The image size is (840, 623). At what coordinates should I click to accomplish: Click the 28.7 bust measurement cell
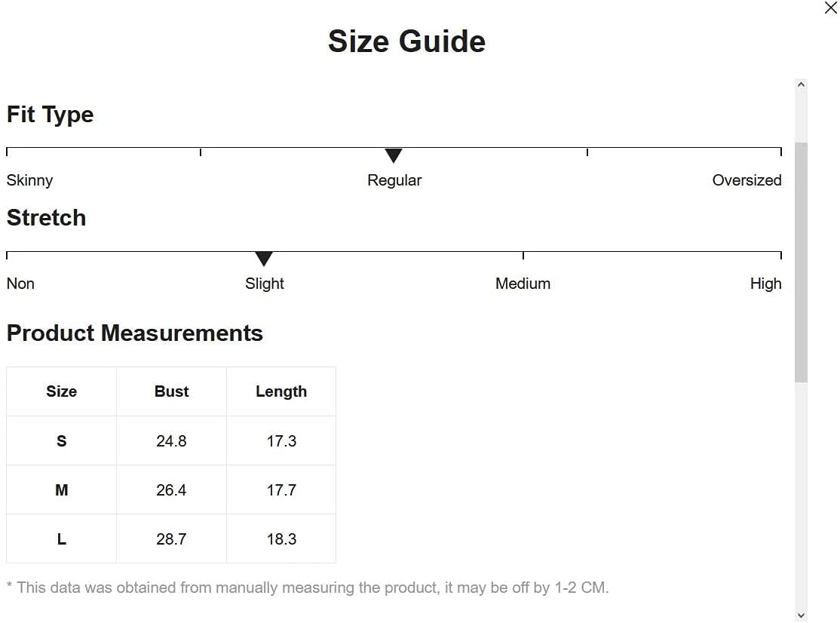pyautogui.click(x=171, y=539)
